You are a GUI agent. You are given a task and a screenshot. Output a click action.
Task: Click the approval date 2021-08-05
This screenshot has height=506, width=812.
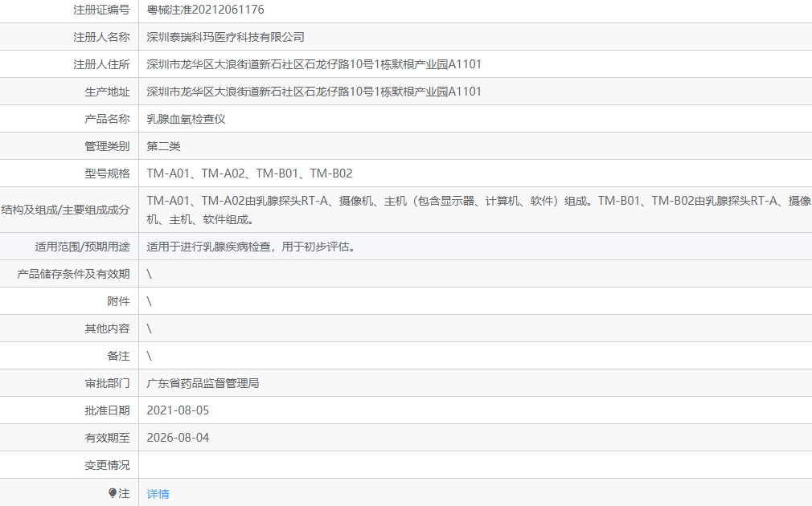[x=178, y=411]
